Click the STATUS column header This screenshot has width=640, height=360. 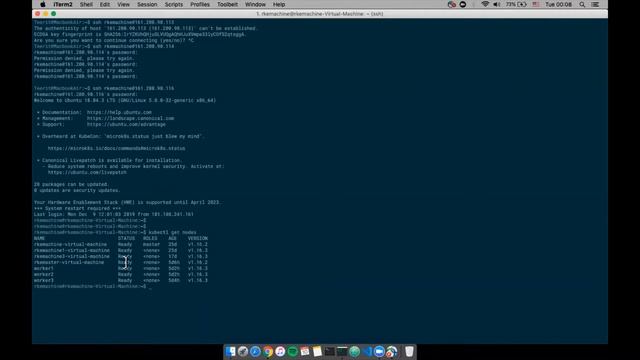coord(126,238)
